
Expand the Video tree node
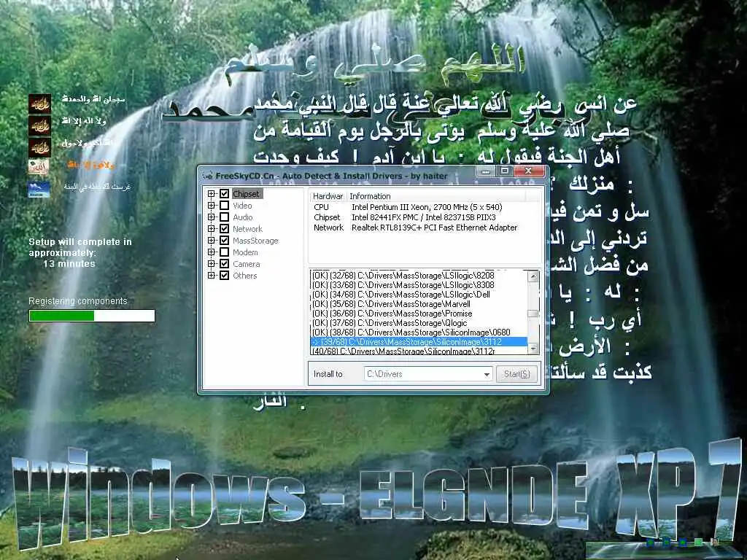[x=211, y=205]
